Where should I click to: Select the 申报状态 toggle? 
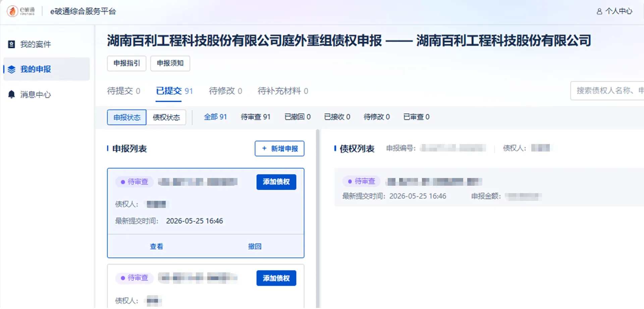127,117
